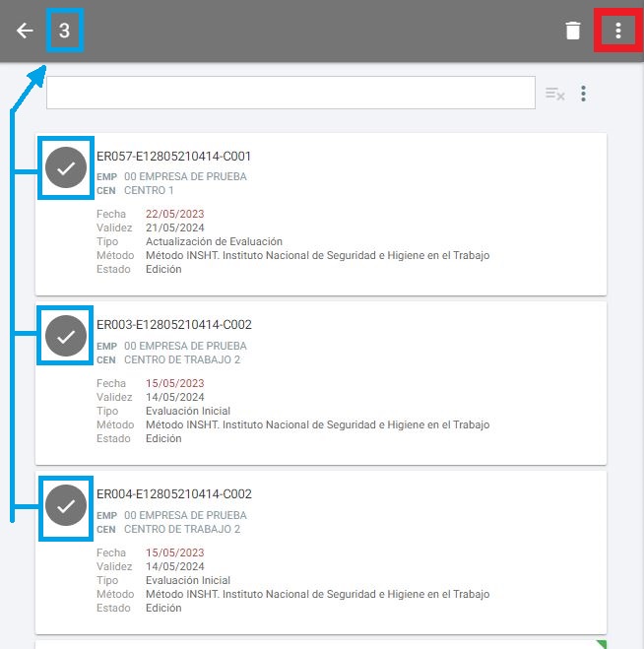Click the Actualización de Evaluación type text
The height and width of the screenshot is (649, 644).
pyautogui.click(x=214, y=241)
